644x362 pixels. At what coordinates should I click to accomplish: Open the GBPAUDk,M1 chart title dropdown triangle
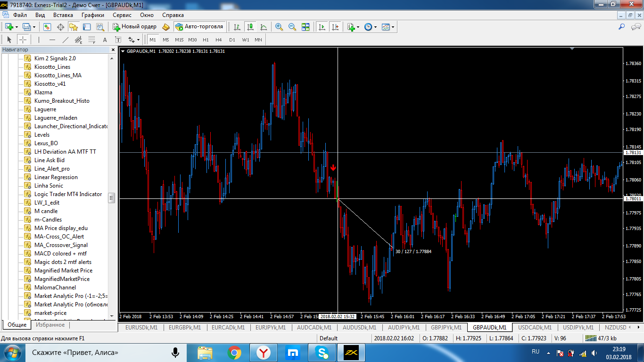pyautogui.click(x=123, y=51)
